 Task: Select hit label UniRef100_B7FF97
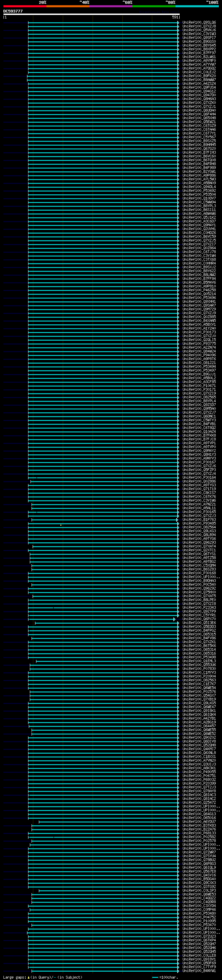(x=199, y=53)
